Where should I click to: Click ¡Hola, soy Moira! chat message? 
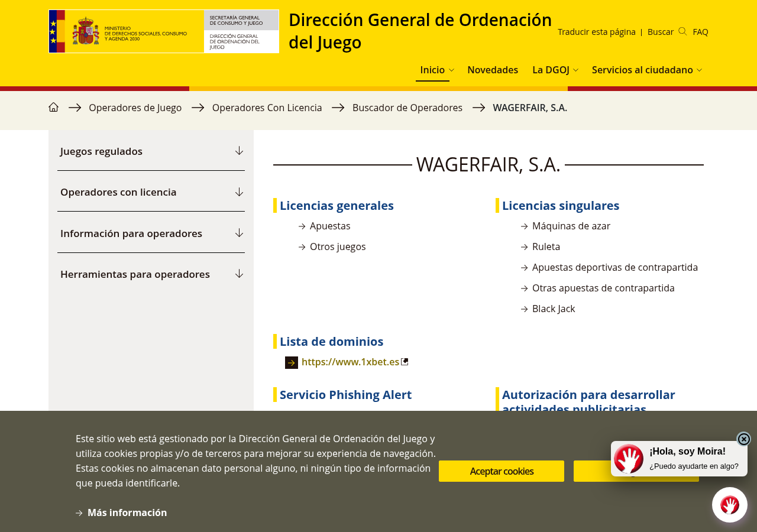(687, 452)
